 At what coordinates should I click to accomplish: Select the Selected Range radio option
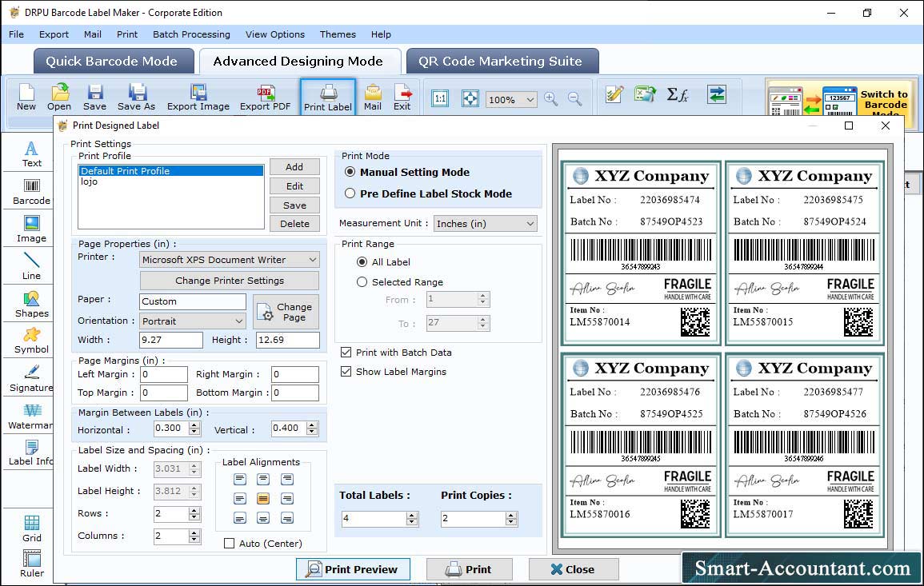point(362,282)
